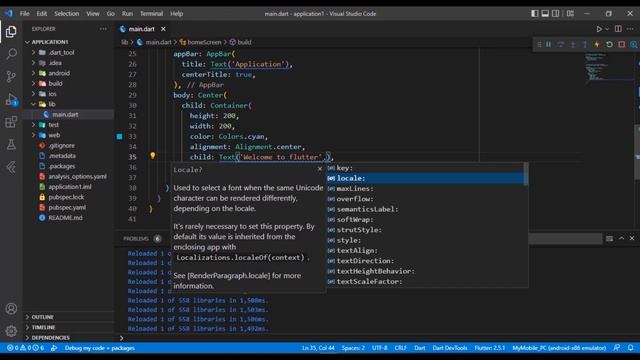Select maxLines: autocomplete suggestion
This screenshot has height=360, width=640.
tap(425, 189)
